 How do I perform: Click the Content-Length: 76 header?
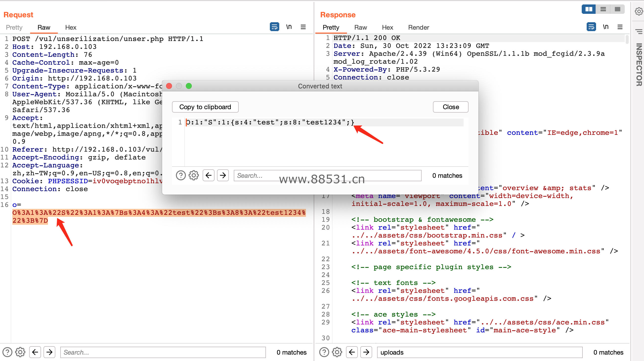click(x=52, y=55)
